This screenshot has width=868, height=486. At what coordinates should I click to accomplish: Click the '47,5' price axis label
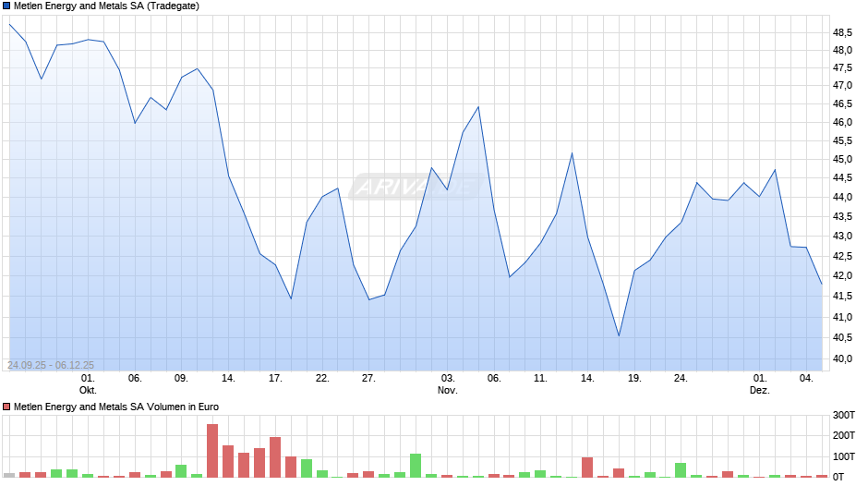point(842,68)
